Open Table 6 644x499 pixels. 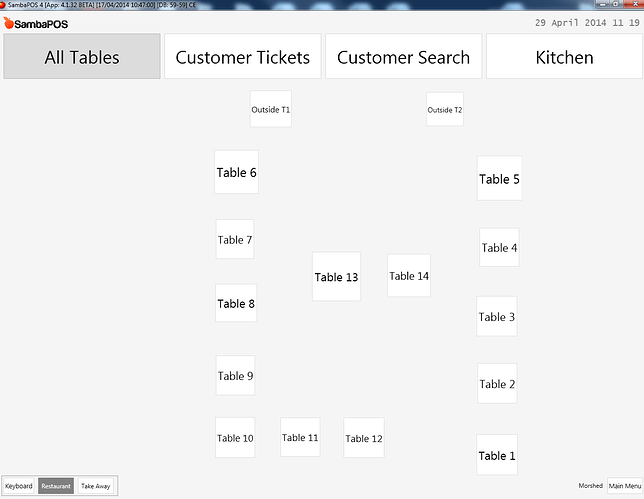click(237, 172)
